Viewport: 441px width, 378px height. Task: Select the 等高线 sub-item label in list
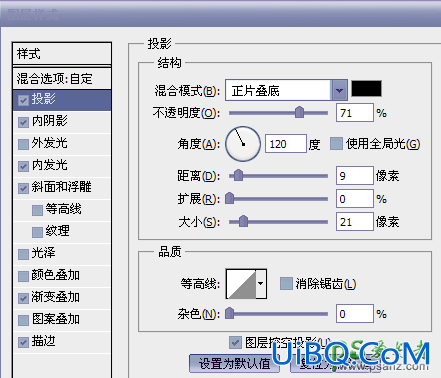click(x=64, y=209)
